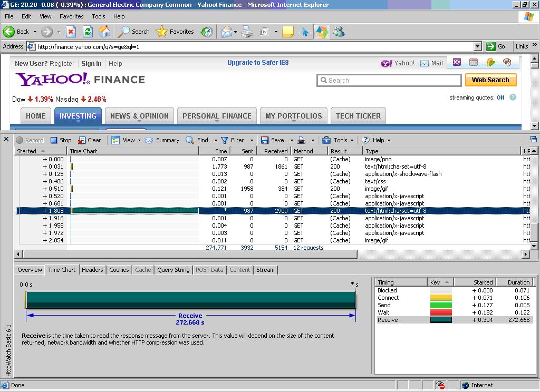Click the Sign In link
The image size is (540, 392).
click(x=91, y=64)
